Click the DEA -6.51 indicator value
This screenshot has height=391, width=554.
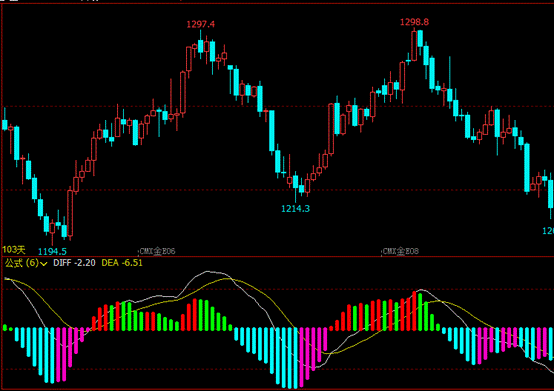click(x=122, y=263)
